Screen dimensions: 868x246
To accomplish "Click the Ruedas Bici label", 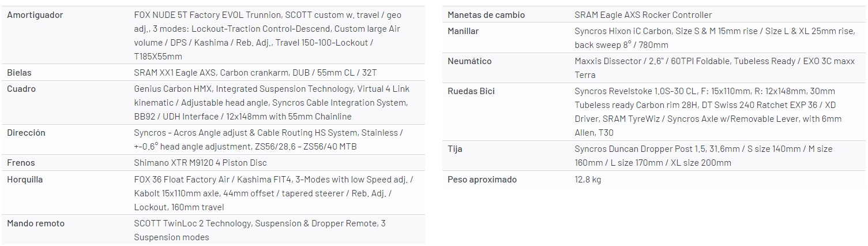I will (x=471, y=91).
